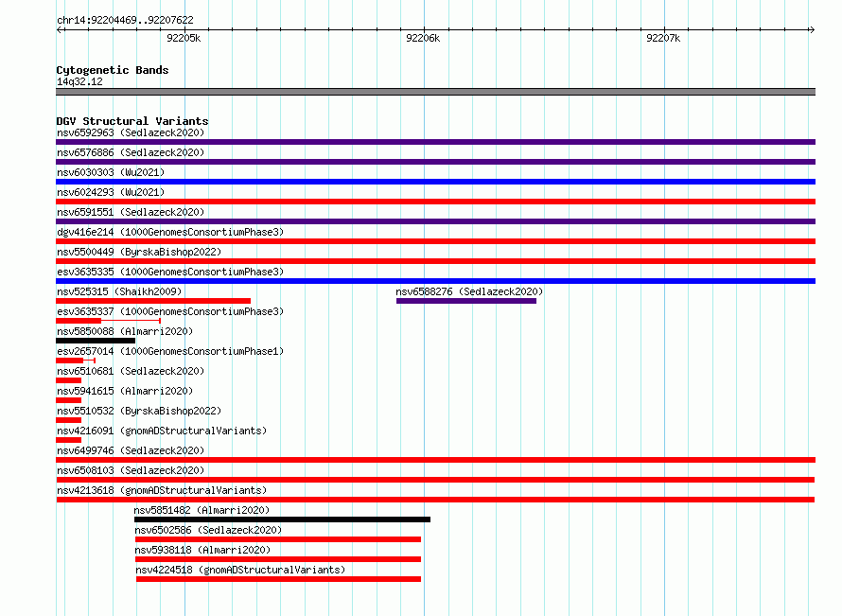Click the red bar under nsv5938118
This screenshot has height=616, width=842.
(x=278, y=559)
